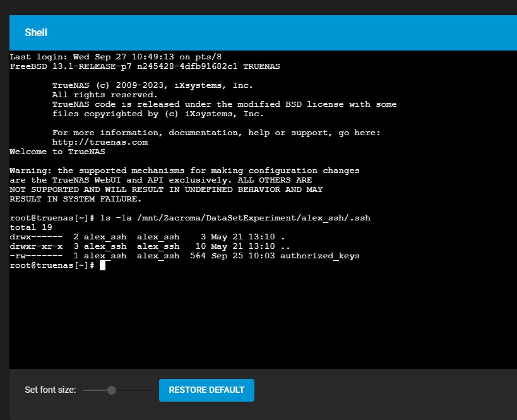517x420 pixels.
Task: Click the 'Set font size:' label
Action: pos(50,390)
